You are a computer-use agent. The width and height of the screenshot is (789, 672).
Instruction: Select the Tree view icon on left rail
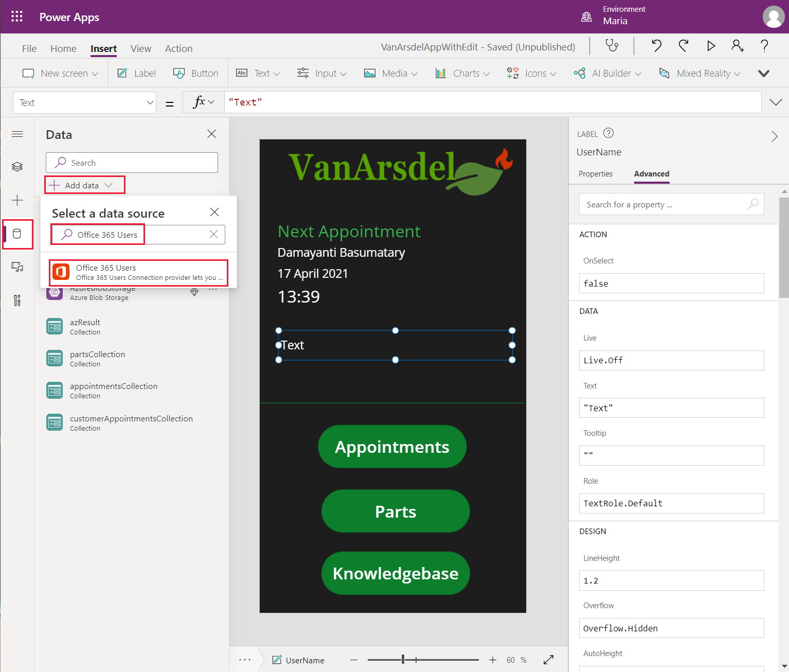click(17, 166)
